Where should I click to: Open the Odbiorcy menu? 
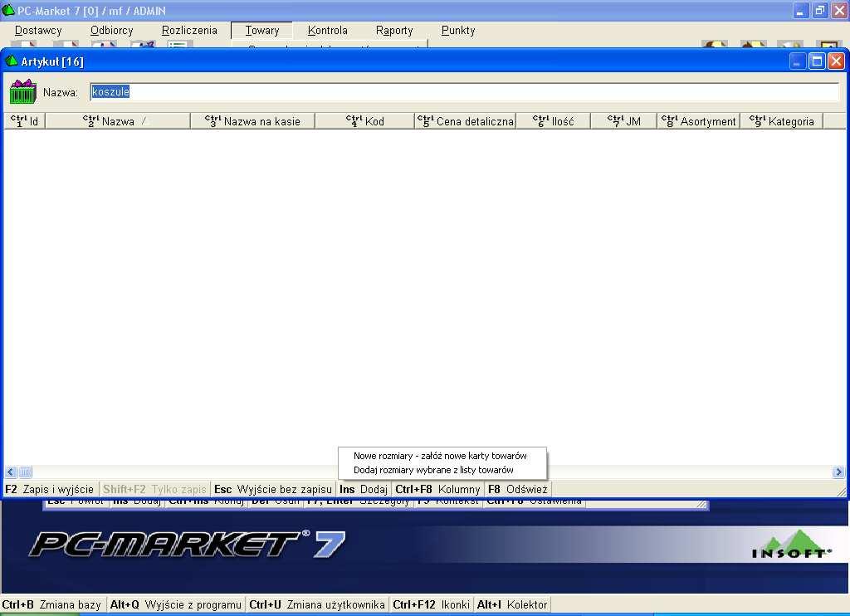pos(112,31)
